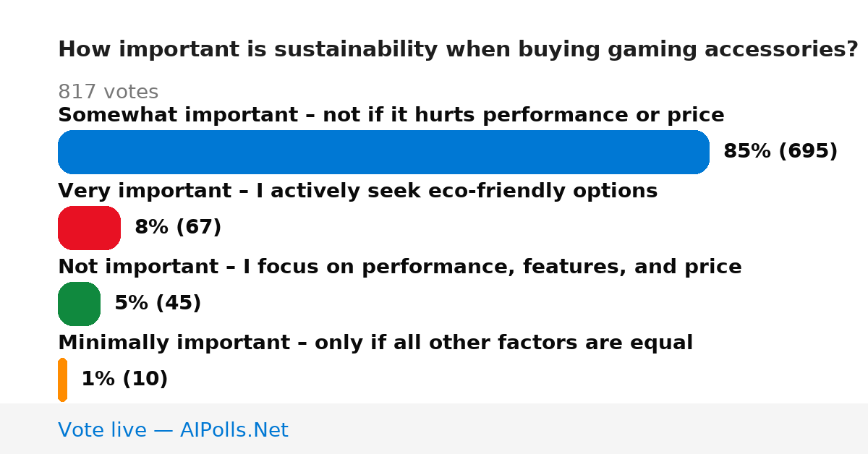Select the 'Minimally important' option label

[375, 343]
